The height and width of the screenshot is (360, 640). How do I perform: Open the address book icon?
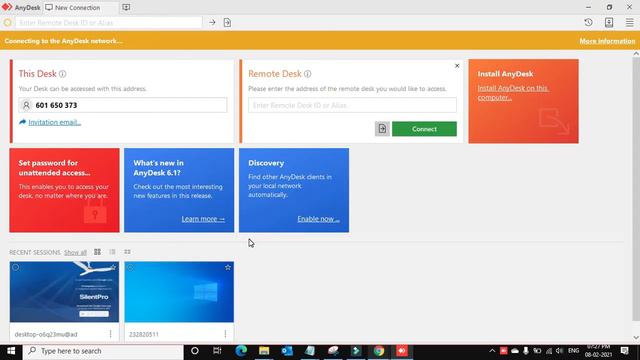[x=609, y=22]
